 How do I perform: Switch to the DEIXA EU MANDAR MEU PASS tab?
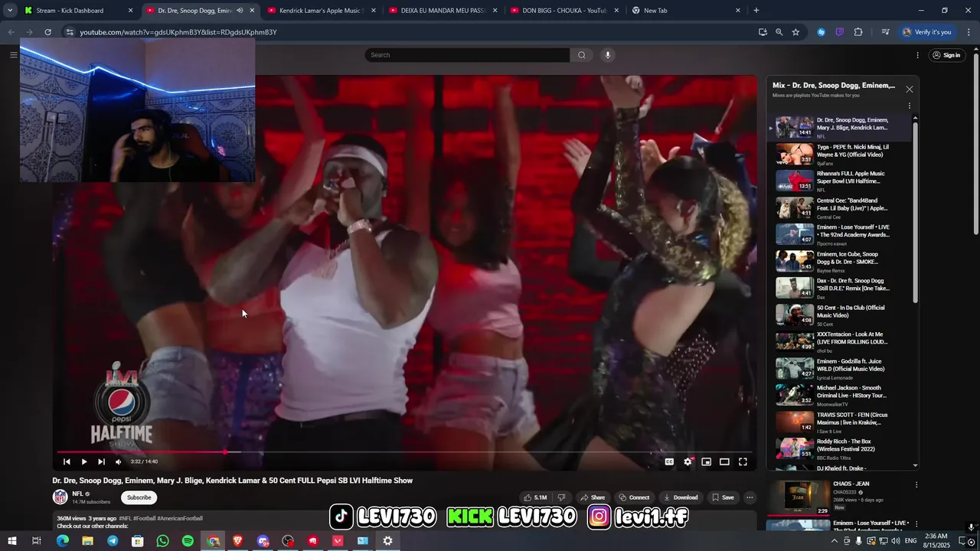pyautogui.click(x=443, y=11)
